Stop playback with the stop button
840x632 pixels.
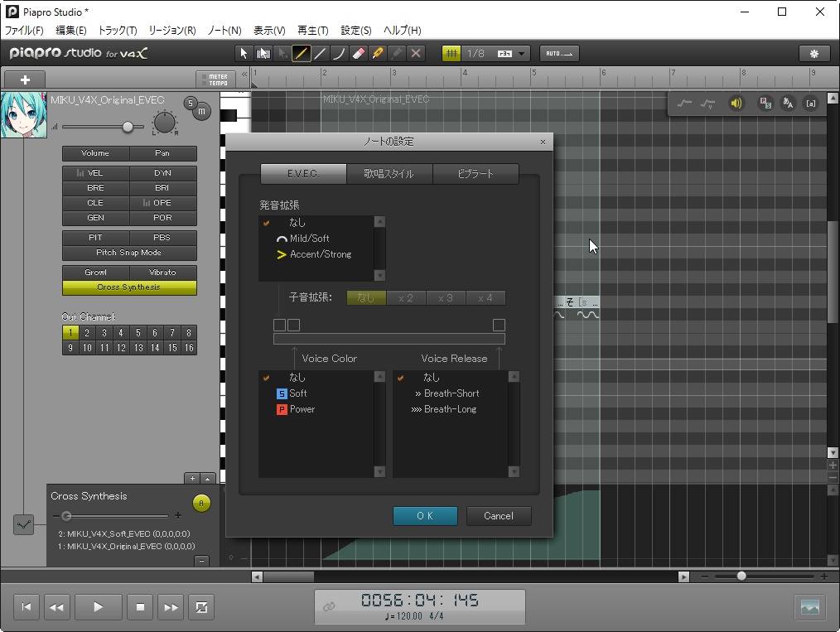(140, 607)
